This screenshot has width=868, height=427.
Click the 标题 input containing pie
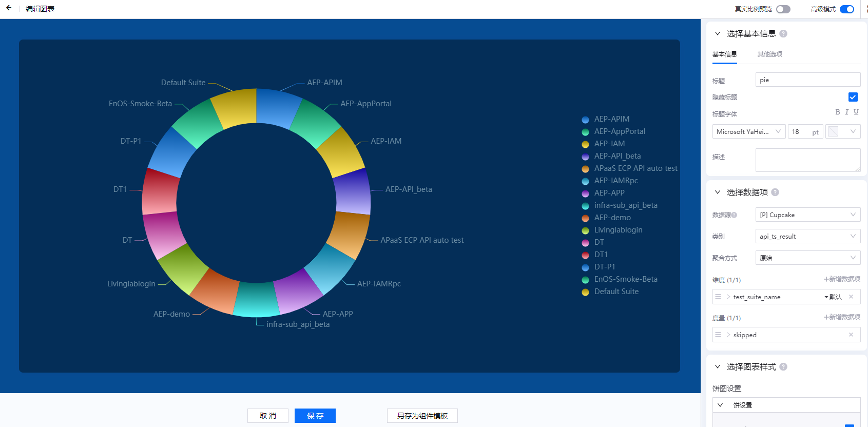click(x=808, y=80)
